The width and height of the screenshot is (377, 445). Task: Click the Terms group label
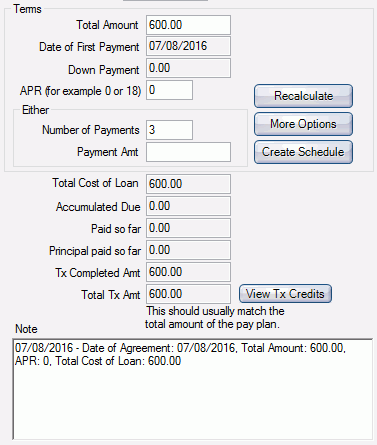[x=27, y=9]
